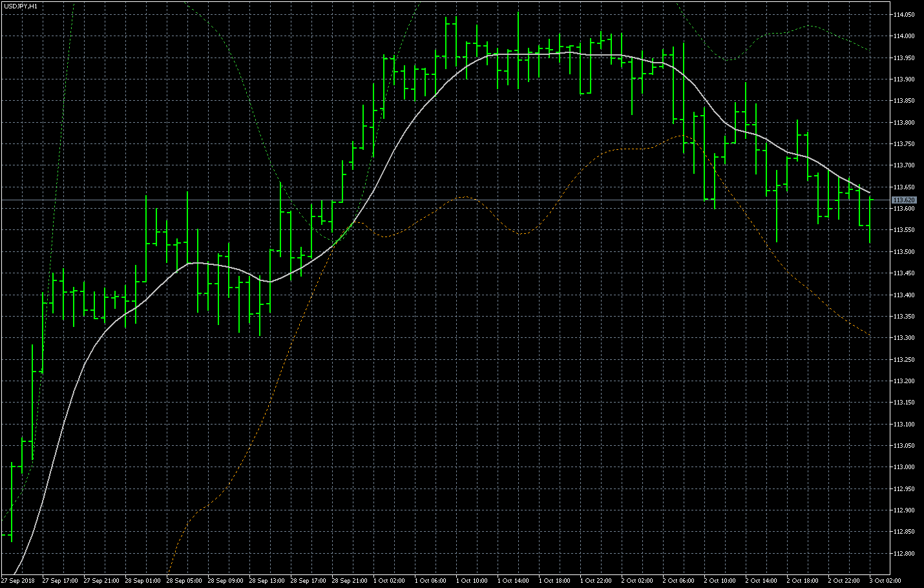The image size is (924, 588).
Task: Click the 113.500 price scale label
Action: [904, 252]
